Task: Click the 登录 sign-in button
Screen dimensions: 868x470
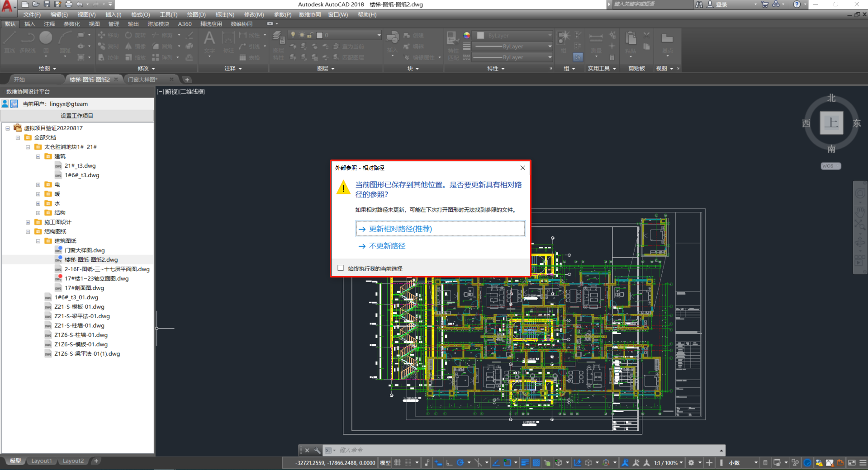Action: [x=721, y=4]
